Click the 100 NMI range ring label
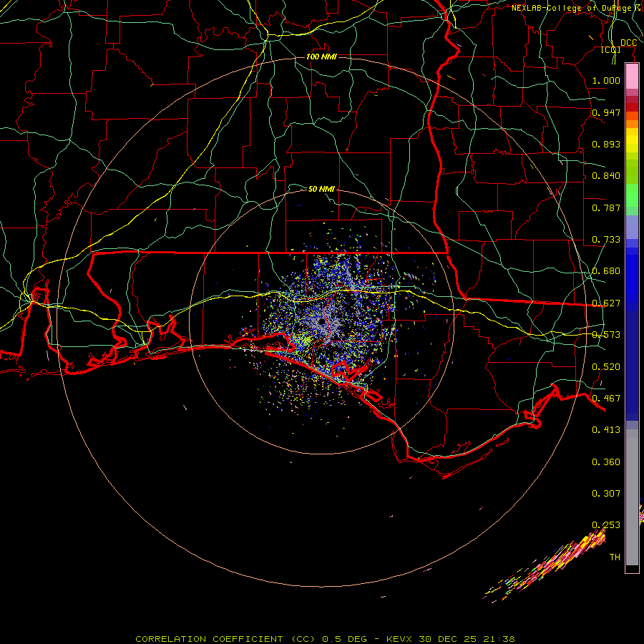Image resolution: width=644 pixels, height=644 pixels. pyautogui.click(x=321, y=57)
